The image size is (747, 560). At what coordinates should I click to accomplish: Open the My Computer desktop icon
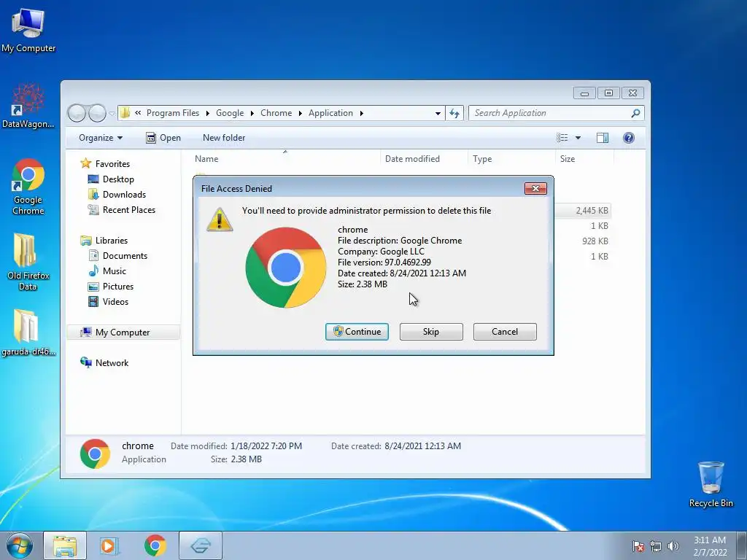coord(28,31)
